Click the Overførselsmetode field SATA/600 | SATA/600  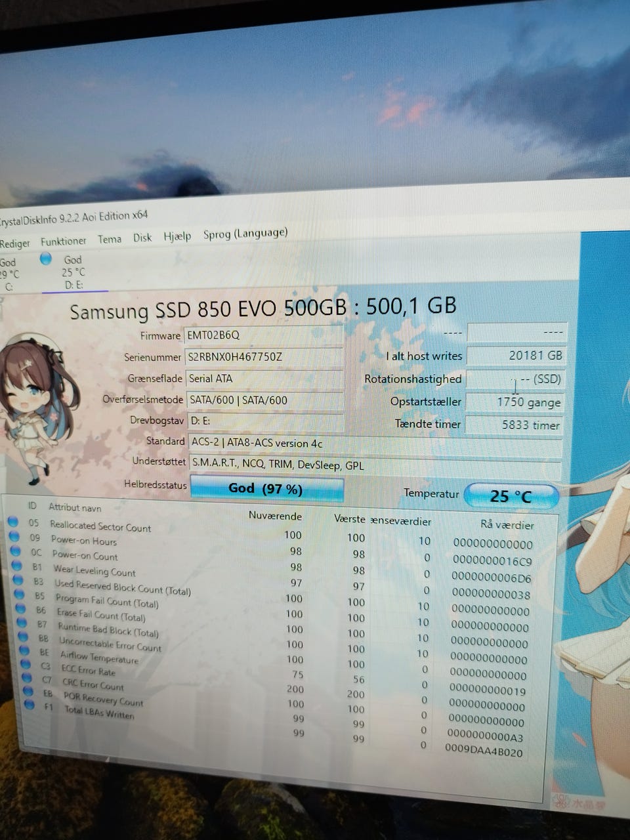tap(265, 400)
